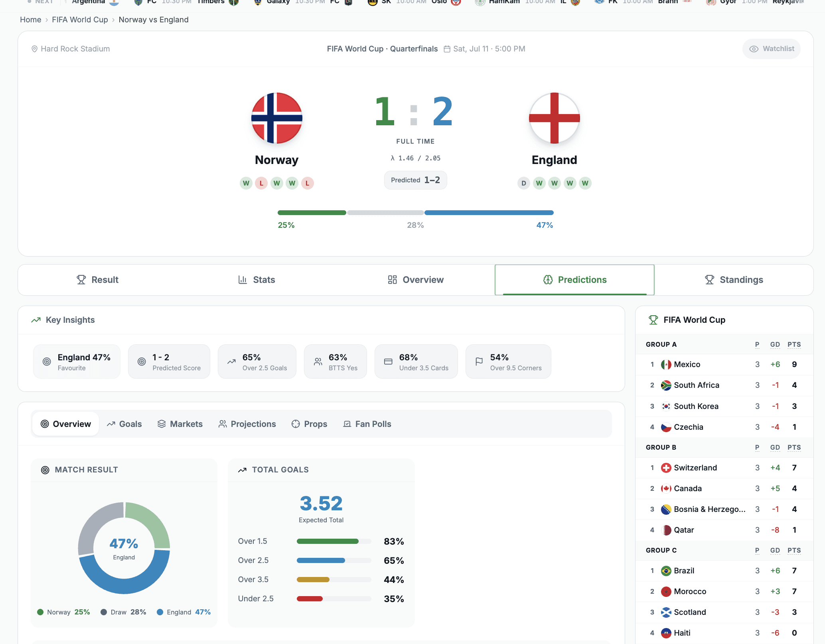The image size is (825, 644).
Task: Click the target icon on England 47% card
Action: pos(47,362)
